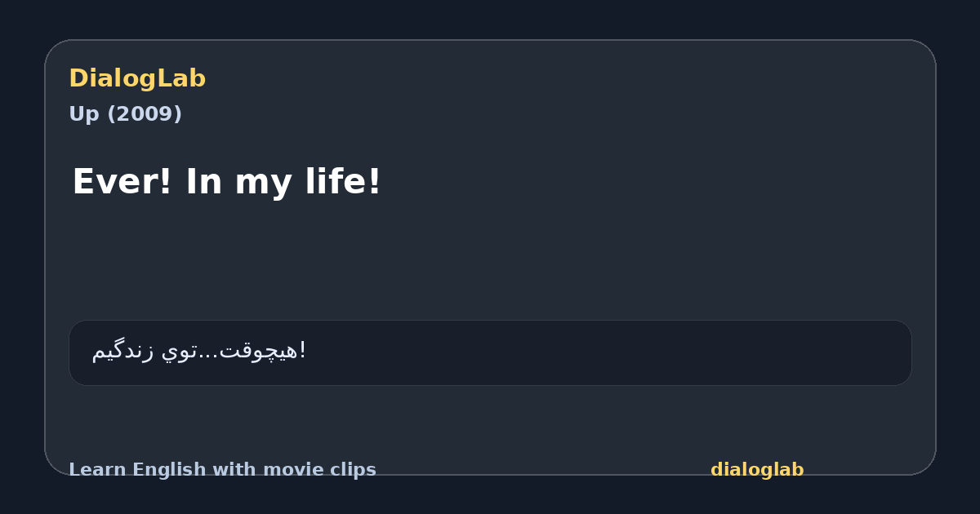The height and width of the screenshot is (514, 980).
Task: Open the Up (2009) movie title
Action: [x=125, y=114]
